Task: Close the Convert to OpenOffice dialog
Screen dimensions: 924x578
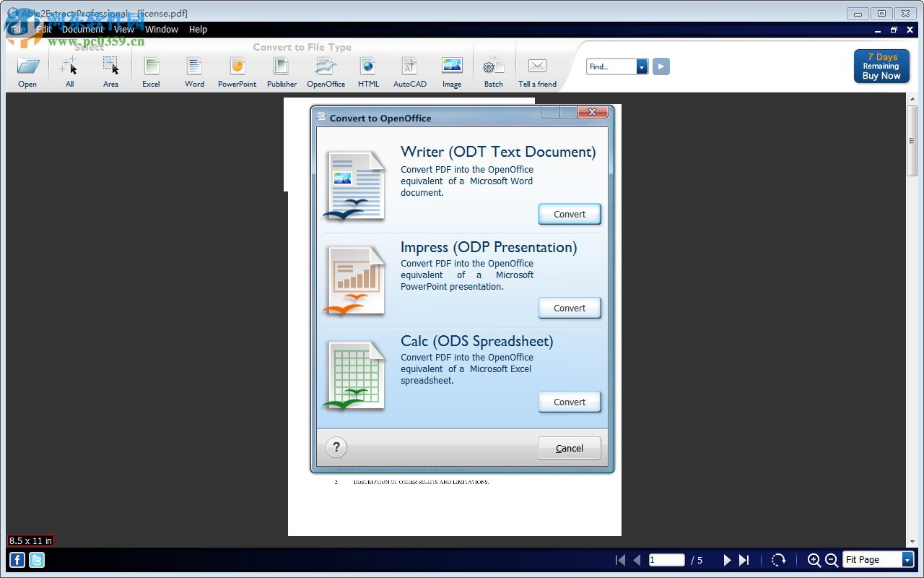Action: [x=593, y=112]
